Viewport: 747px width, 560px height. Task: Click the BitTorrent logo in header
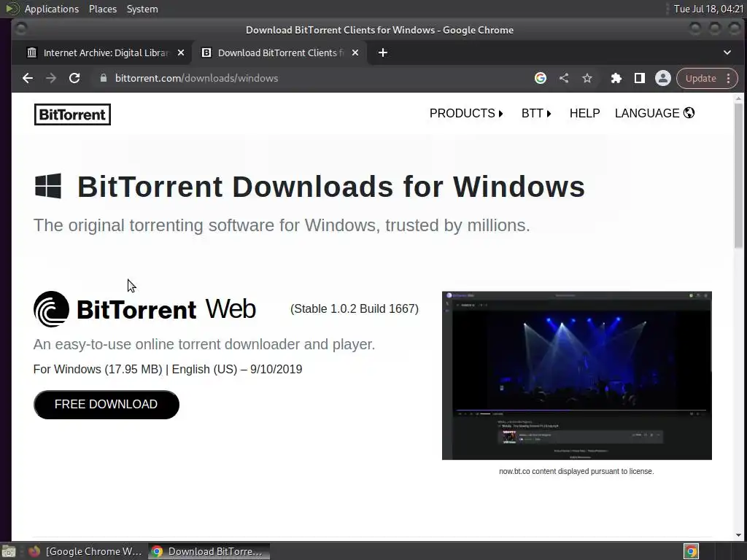click(72, 114)
